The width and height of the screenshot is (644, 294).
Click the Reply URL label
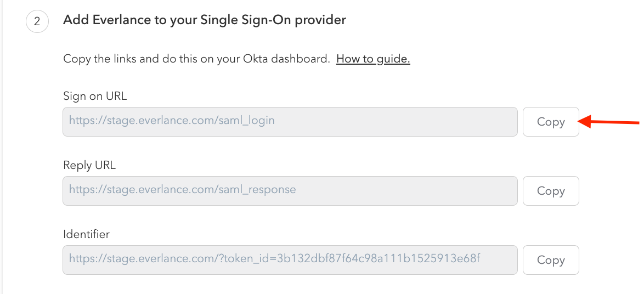(x=89, y=165)
